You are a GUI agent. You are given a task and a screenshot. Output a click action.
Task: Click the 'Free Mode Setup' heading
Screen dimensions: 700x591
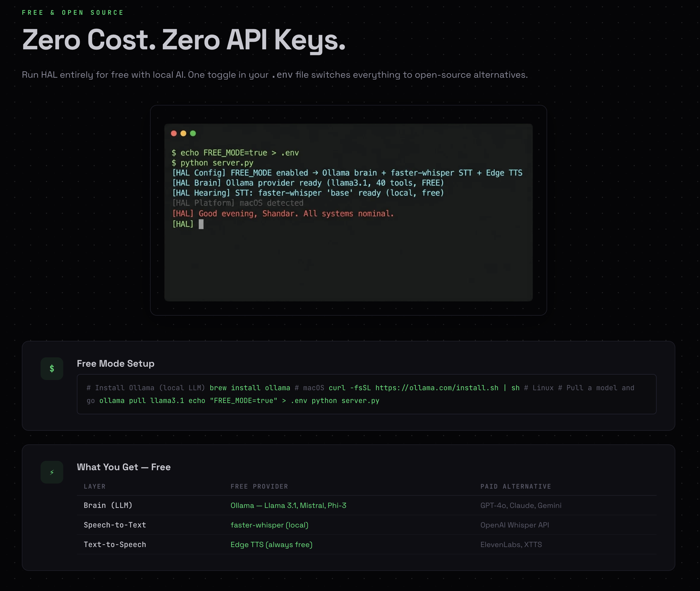[116, 364]
